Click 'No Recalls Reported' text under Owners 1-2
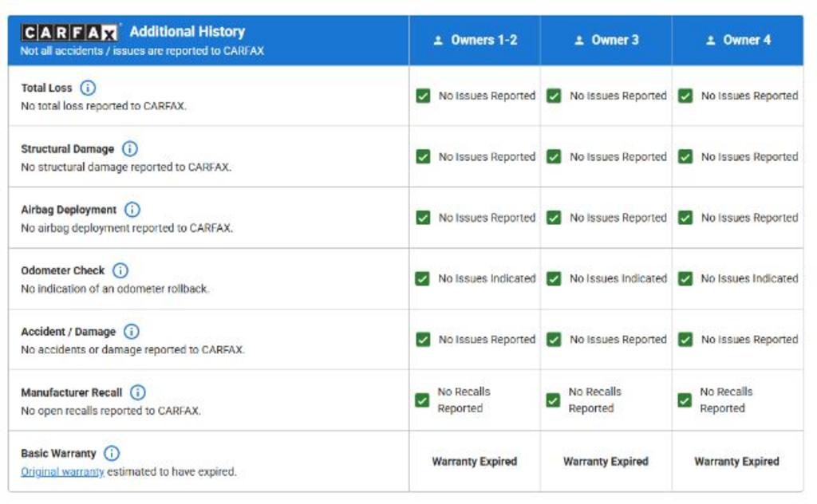This screenshot has width=817, height=504. (464, 400)
